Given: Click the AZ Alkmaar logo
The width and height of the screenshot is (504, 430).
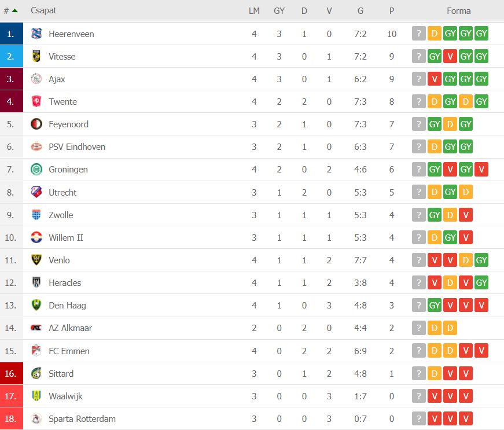Looking at the screenshot, I should click(36, 328).
